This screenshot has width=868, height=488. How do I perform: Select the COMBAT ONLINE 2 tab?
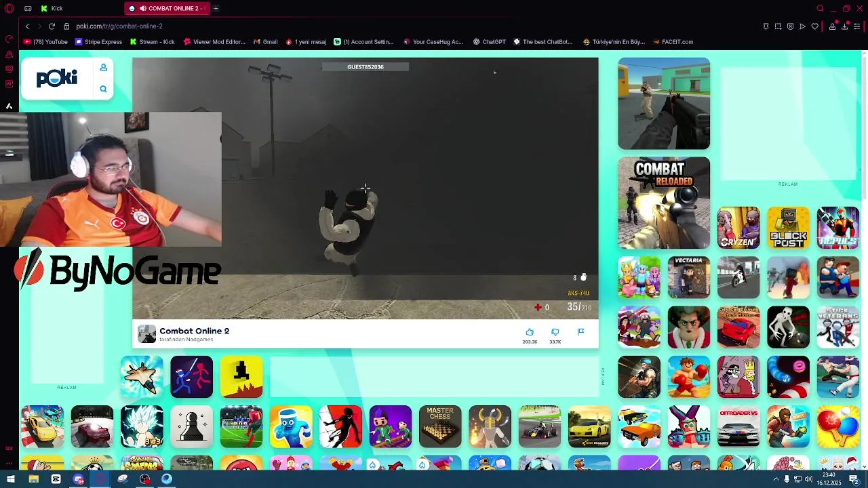pyautogui.click(x=167, y=8)
